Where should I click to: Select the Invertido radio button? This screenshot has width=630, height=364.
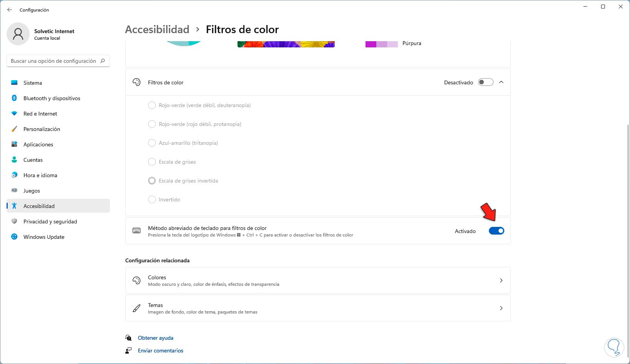tap(152, 200)
